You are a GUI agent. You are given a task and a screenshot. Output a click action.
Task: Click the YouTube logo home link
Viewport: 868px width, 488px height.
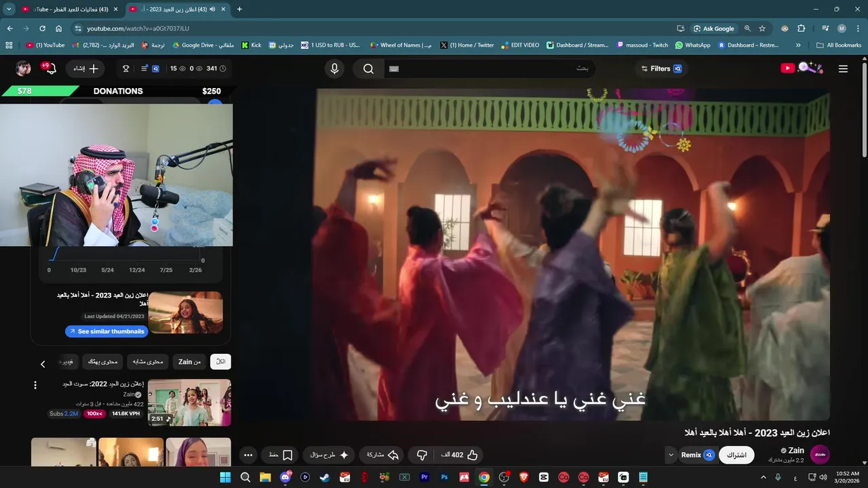(x=802, y=68)
